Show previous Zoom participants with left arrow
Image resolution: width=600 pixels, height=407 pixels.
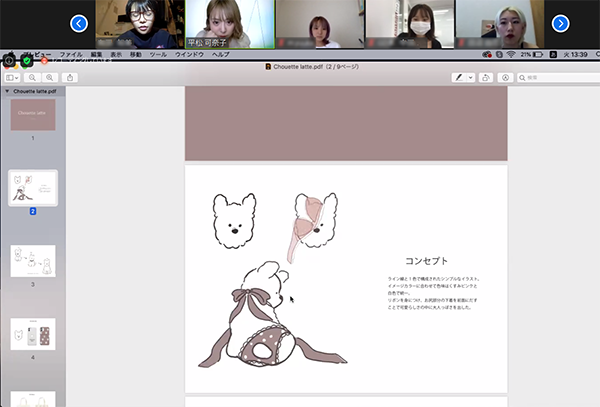79,23
